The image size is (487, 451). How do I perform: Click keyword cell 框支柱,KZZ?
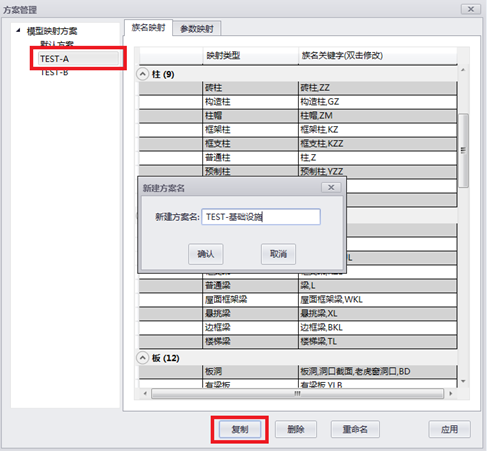377,144
